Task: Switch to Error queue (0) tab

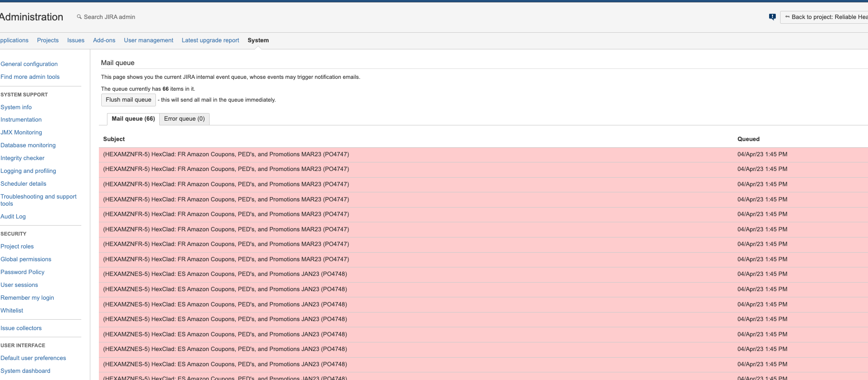Action: [x=184, y=119]
